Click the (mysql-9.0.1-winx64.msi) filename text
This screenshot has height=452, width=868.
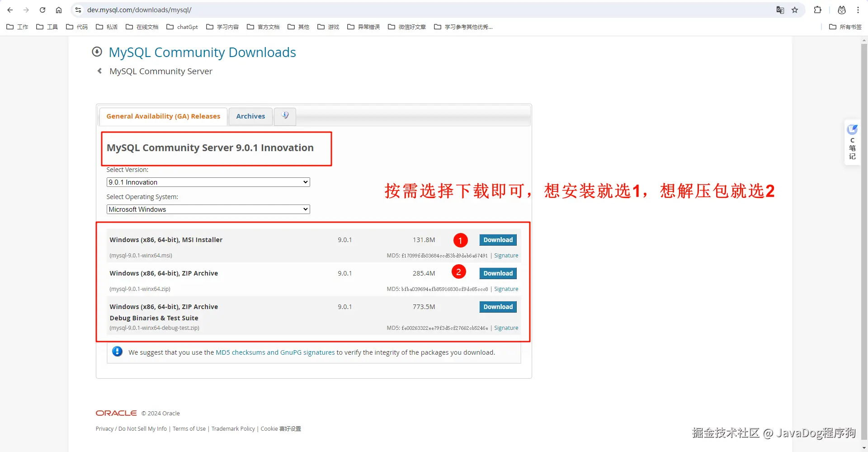[141, 256]
